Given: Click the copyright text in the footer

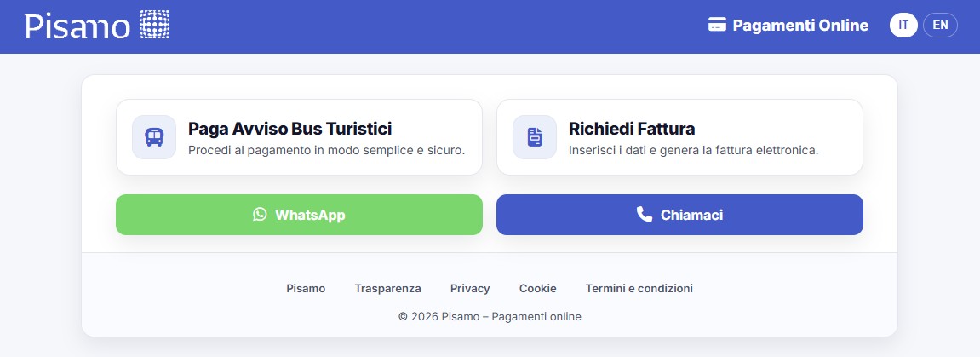Looking at the screenshot, I should (490, 317).
